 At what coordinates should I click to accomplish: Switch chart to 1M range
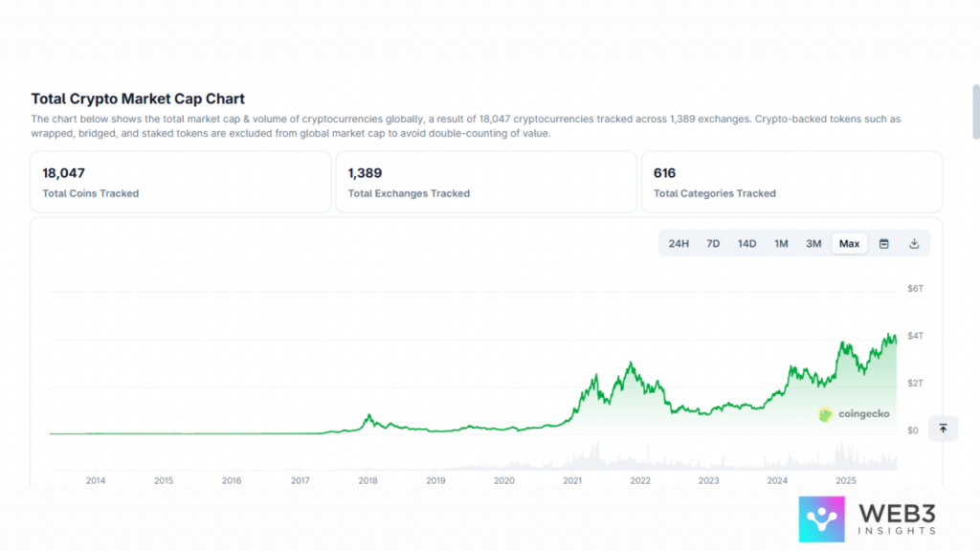[x=781, y=244]
